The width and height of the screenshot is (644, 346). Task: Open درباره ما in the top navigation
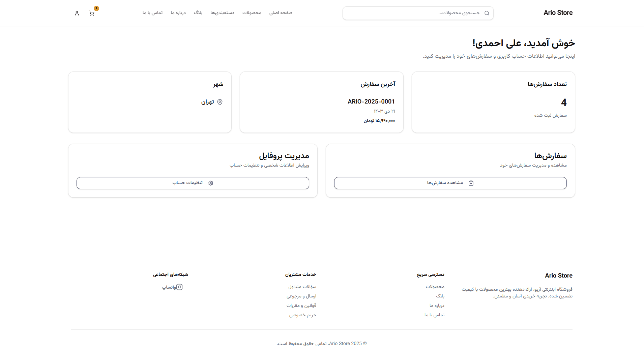(x=178, y=13)
